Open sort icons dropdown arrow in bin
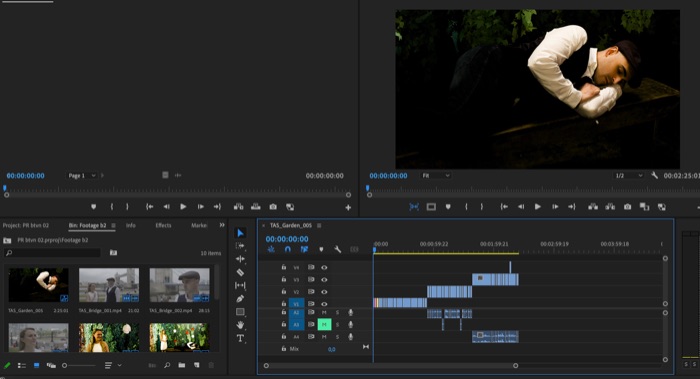This screenshot has width=700, height=379. tap(120, 365)
